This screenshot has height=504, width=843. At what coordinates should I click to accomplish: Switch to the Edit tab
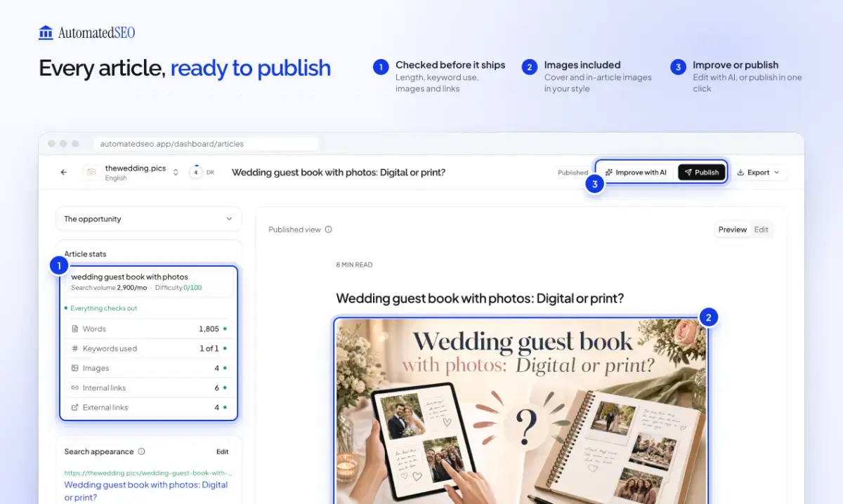(x=761, y=230)
